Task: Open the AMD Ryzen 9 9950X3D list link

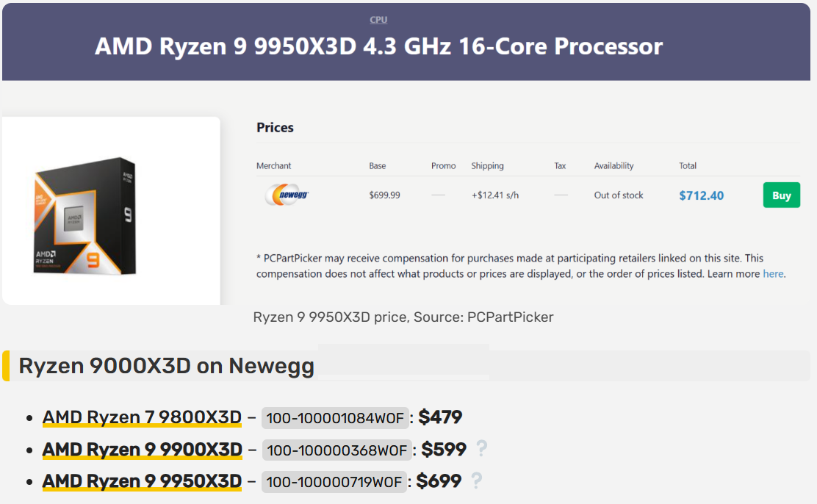Action: (142, 481)
